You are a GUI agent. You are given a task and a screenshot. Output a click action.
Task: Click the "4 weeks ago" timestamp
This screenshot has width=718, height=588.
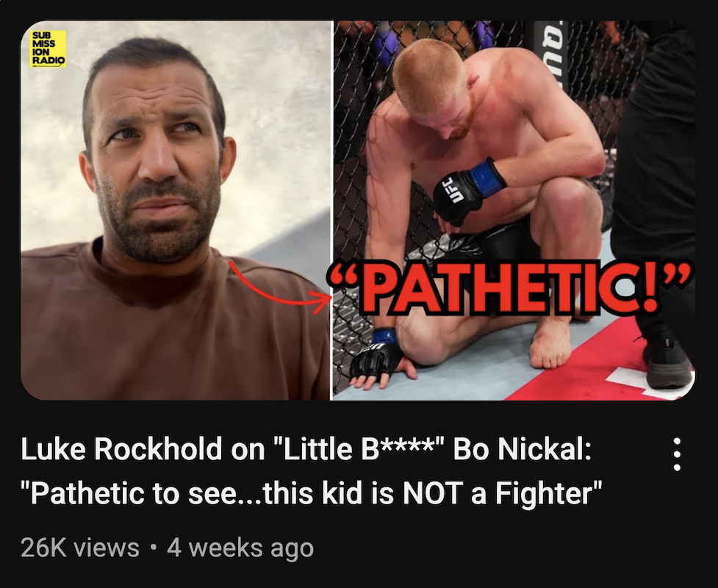(240, 548)
